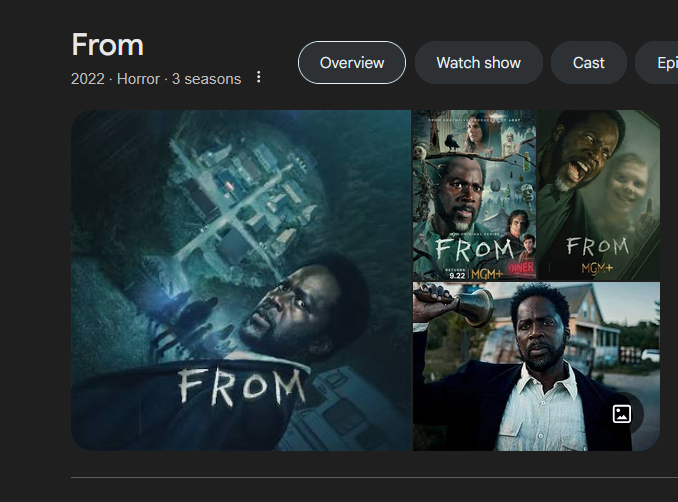Switch to the Watch show tab
678x502 pixels.
click(x=478, y=63)
